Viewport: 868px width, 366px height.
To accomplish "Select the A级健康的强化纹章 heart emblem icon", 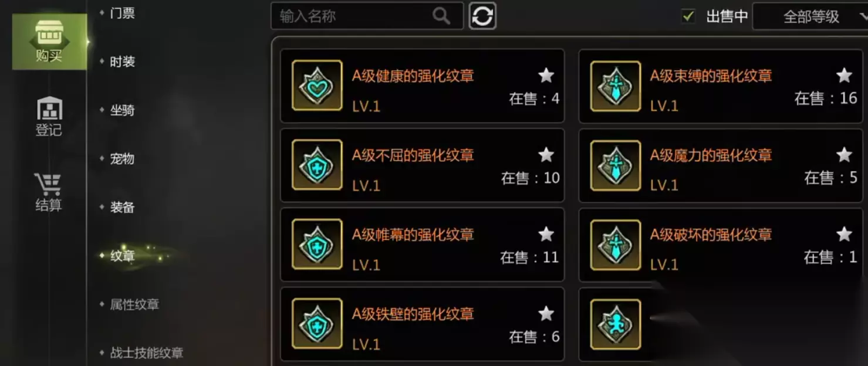I will coord(317,86).
